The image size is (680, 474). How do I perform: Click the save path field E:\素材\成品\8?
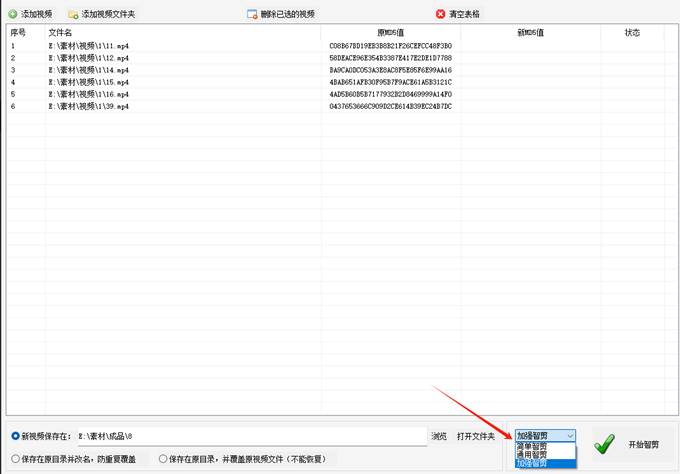coord(252,436)
